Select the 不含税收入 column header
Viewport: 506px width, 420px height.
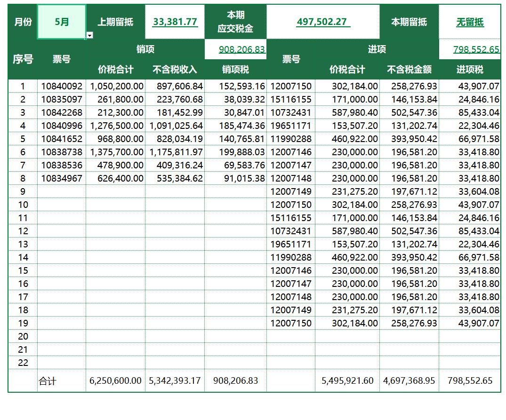[175, 68]
